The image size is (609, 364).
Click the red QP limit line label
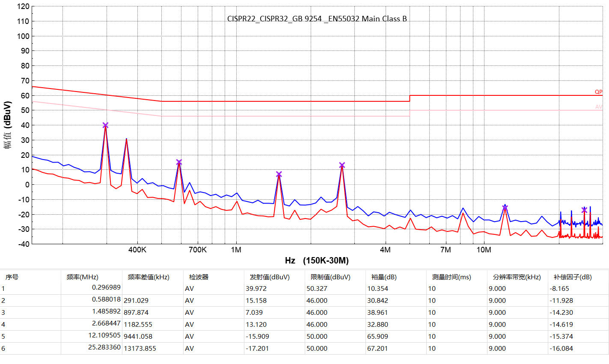[x=598, y=92]
